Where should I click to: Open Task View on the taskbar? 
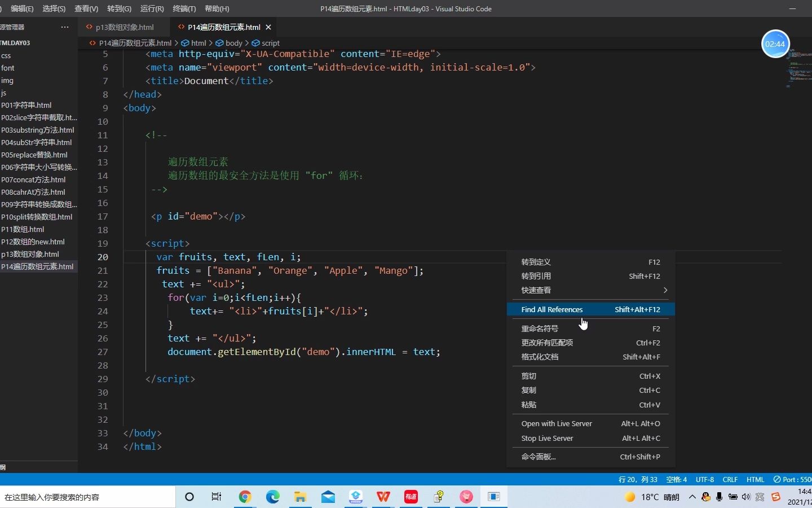point(217,497)
